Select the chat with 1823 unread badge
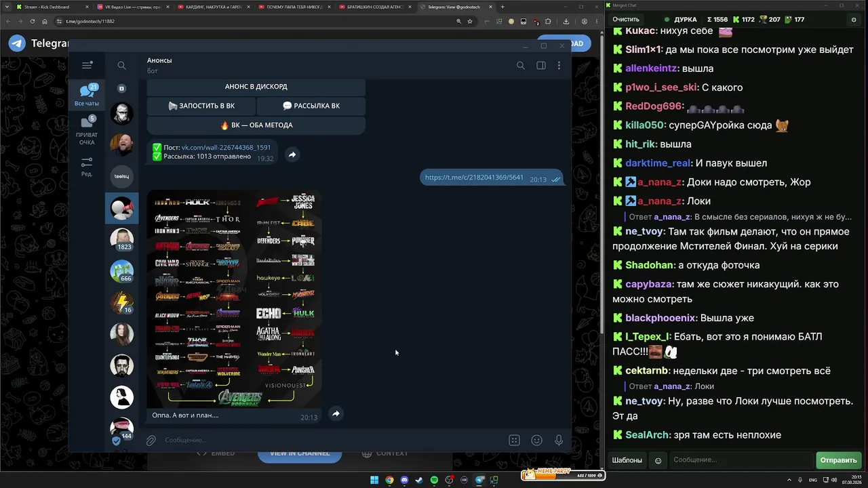Screen dimensions: 868x488 [122, 239]
